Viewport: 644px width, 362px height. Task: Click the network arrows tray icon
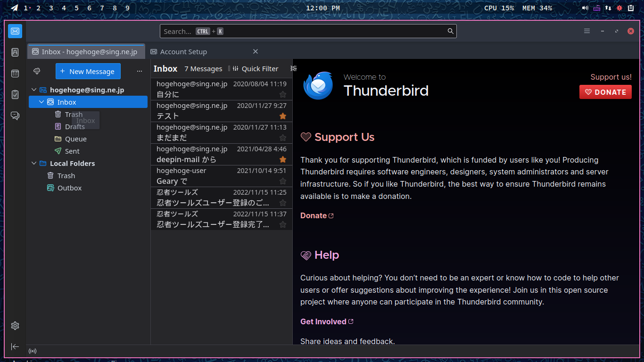(608, 8)
